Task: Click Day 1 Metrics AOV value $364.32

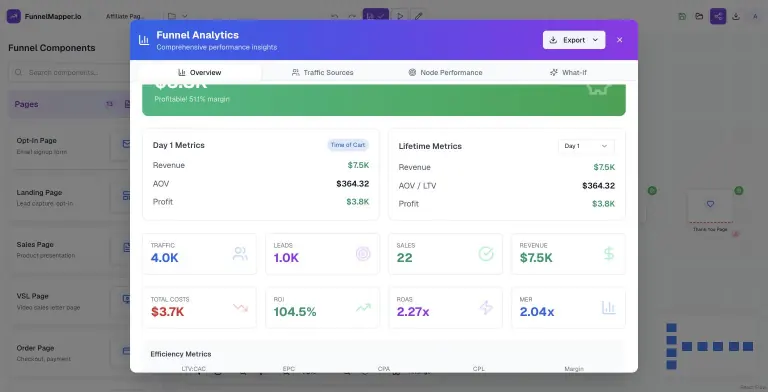Action: [x=353, y=184]
